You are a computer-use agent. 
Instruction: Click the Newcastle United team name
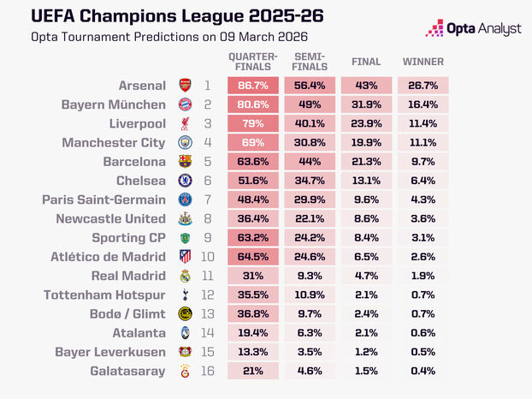point(111,218)
